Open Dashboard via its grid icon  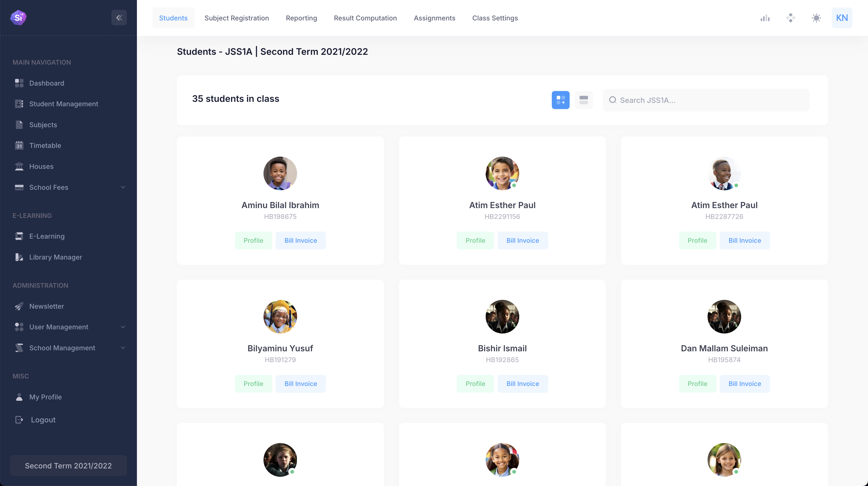[19, 83]
